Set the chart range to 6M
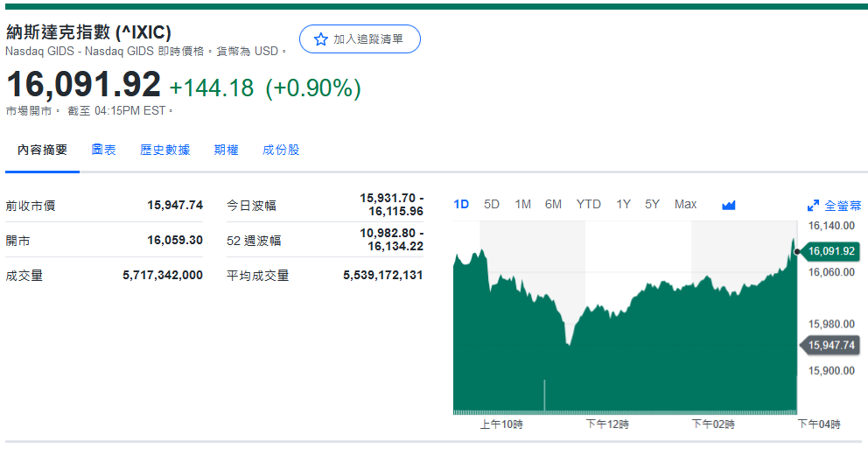The width and height of the screenshot is (868, 449). point(553,204)
